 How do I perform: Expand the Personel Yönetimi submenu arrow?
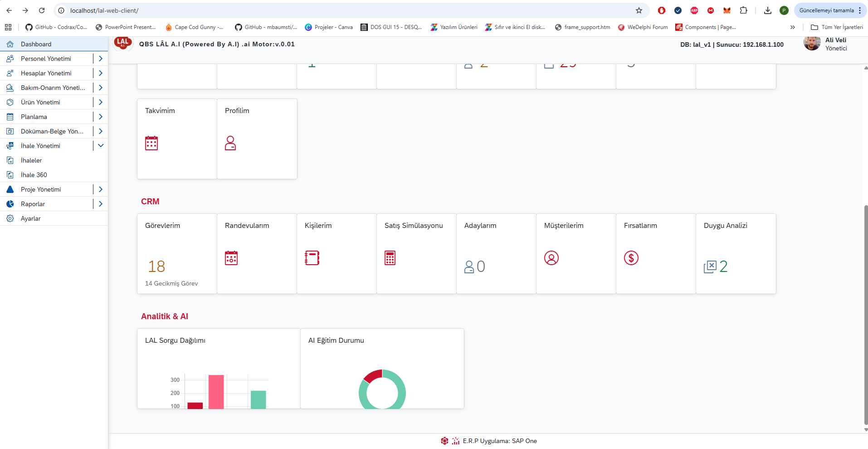click(x=101, y=59)
